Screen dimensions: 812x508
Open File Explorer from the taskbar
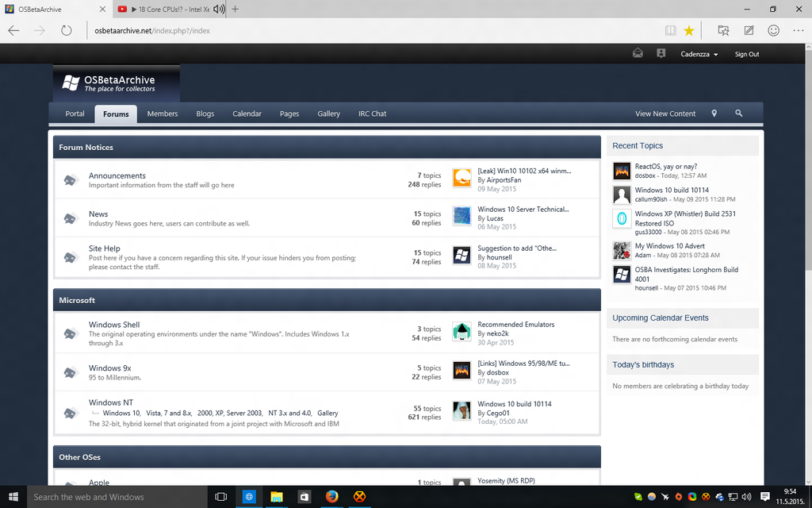277,497
